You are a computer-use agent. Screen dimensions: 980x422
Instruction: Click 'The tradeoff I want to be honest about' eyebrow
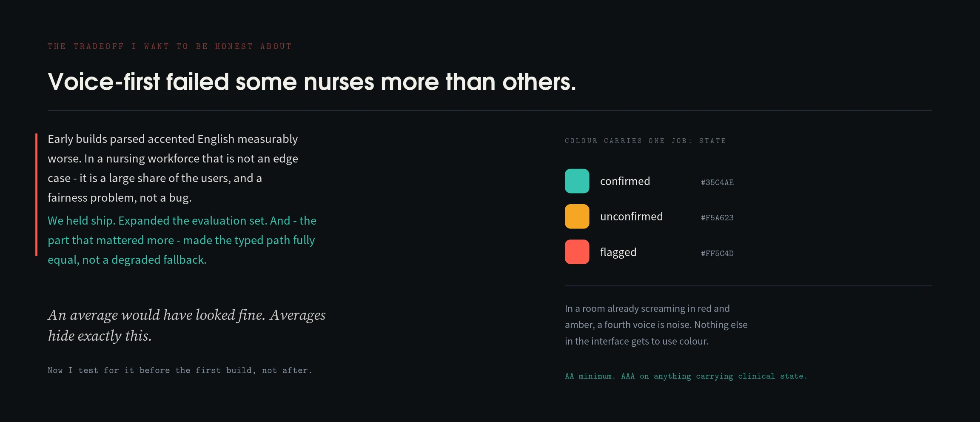170,46
